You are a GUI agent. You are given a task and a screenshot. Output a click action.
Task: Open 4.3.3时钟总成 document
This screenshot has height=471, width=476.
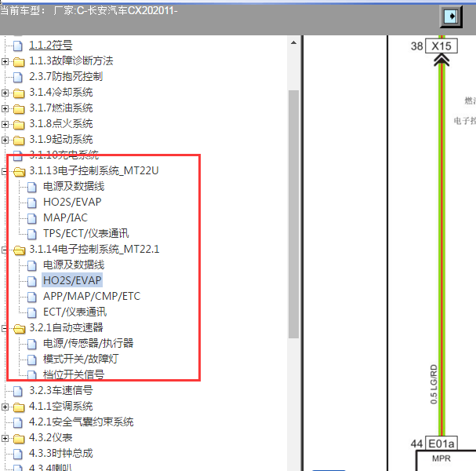click(x=60, y=454)
